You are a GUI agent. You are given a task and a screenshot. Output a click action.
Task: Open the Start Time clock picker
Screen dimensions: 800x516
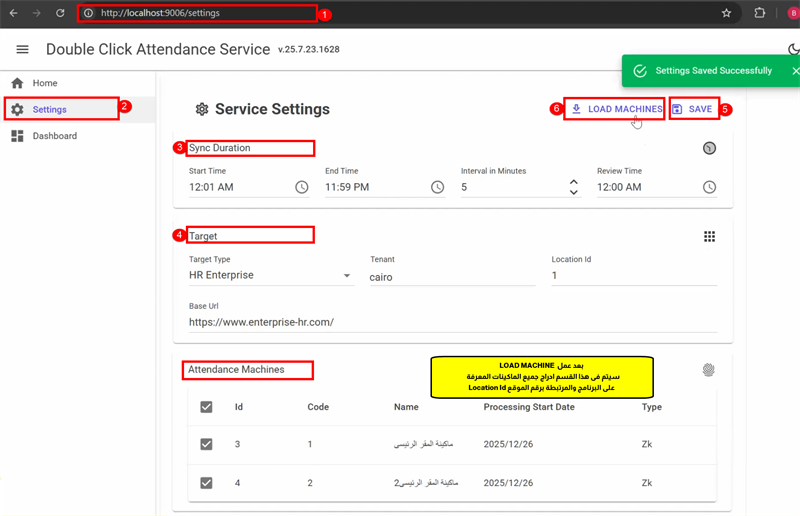coord(302,187)
